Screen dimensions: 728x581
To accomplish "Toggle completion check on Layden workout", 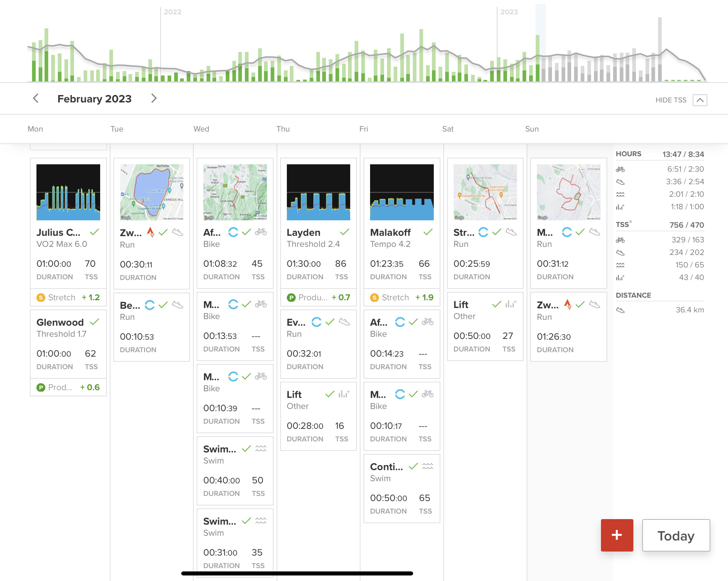I will (x=345, y=232).
